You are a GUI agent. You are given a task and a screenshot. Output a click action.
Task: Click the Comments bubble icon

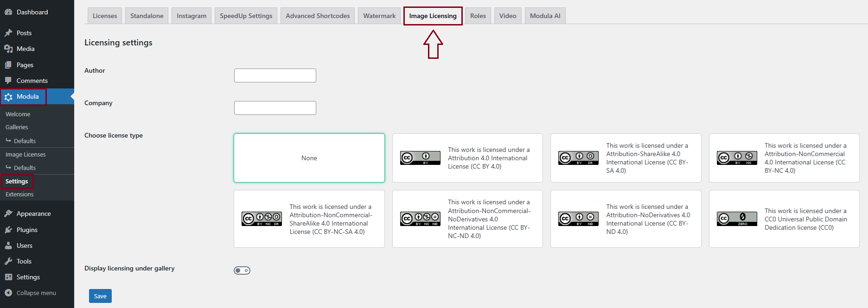point(8,81)
